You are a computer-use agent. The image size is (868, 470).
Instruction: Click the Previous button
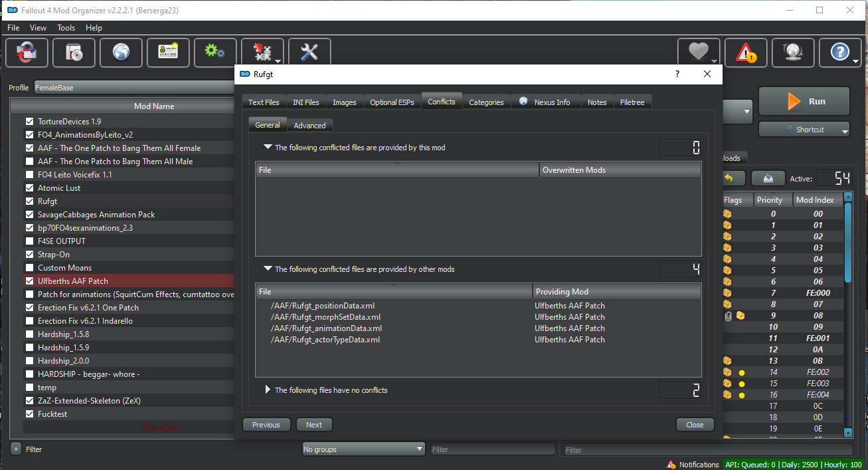(266, 425)
